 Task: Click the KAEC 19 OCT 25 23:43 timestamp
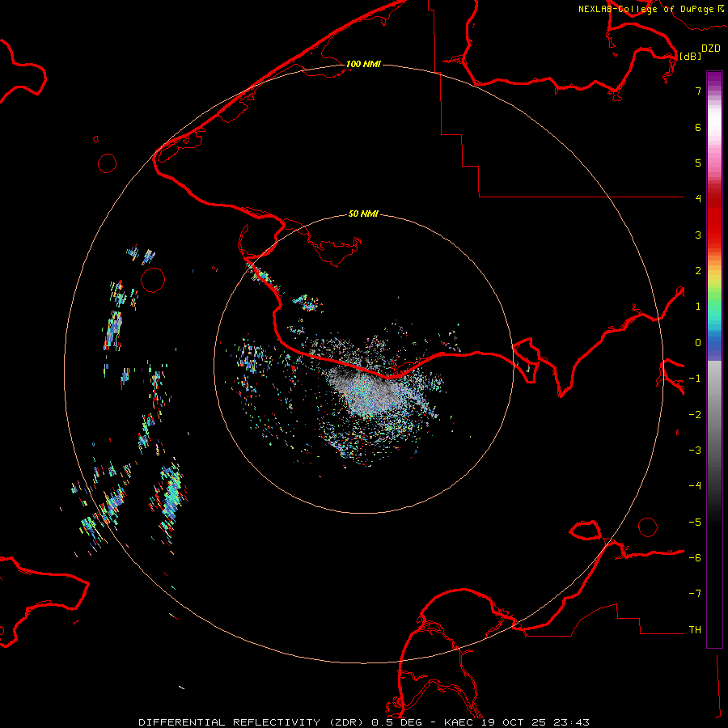[x=517, y=722]
